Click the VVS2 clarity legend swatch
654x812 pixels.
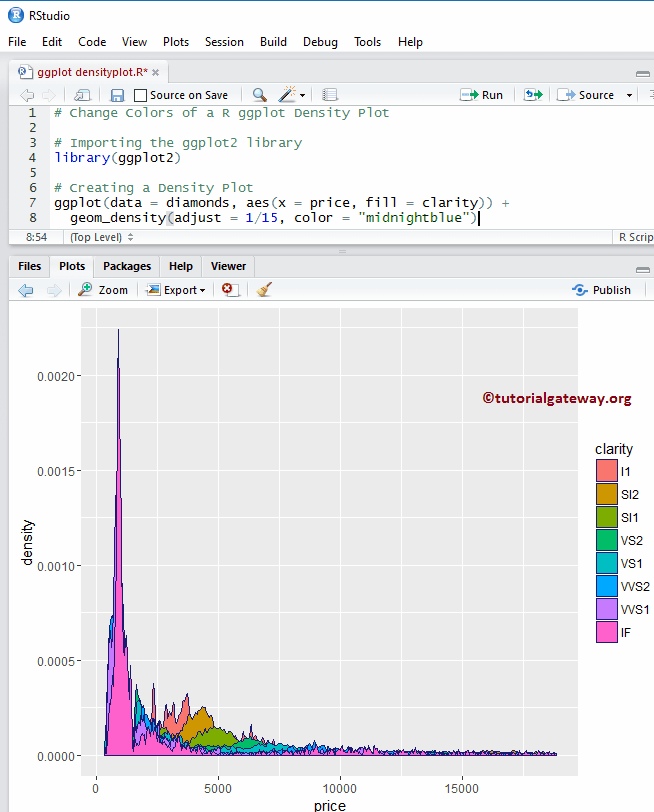coord(607,586)
